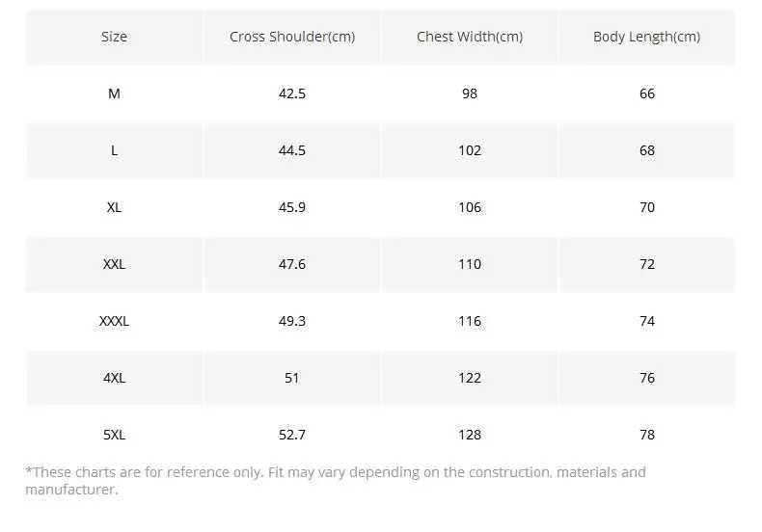Select the Body Length(cm) header
This screenshot has height=532, width=762.
pyautogui.click(x=647, y=37)
